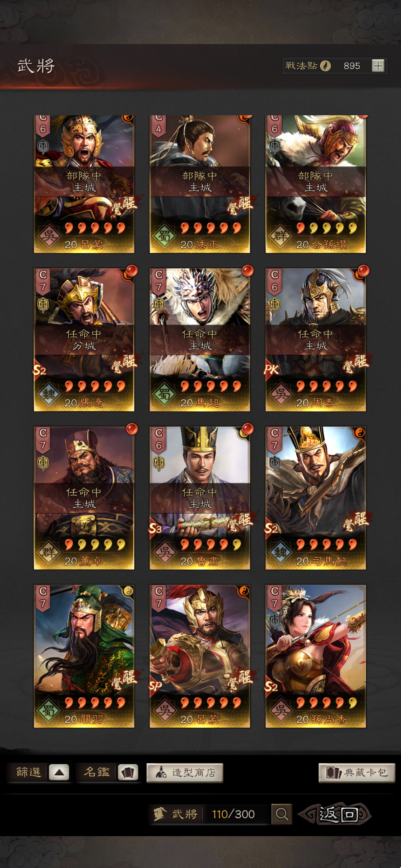Select the 孫尚香 general card

(x=315, y=656)
